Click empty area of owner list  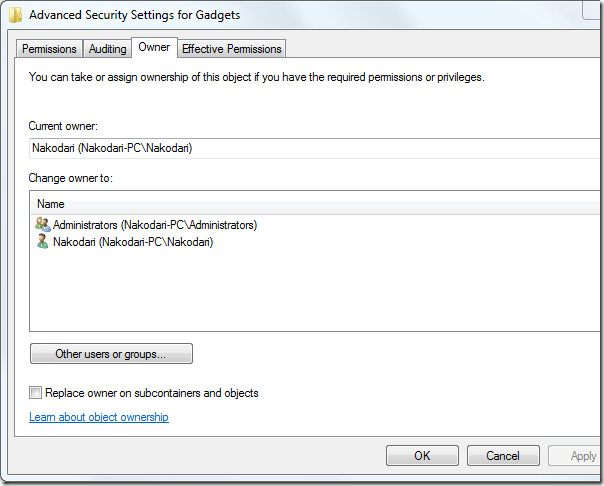click(316, 291)
